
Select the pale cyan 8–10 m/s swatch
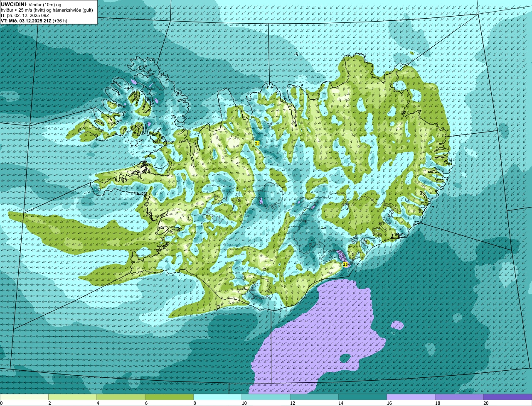(x=218, y=397)
